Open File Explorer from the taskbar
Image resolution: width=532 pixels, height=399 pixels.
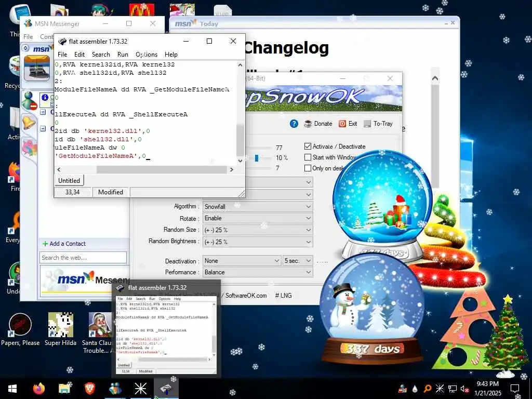64,389
